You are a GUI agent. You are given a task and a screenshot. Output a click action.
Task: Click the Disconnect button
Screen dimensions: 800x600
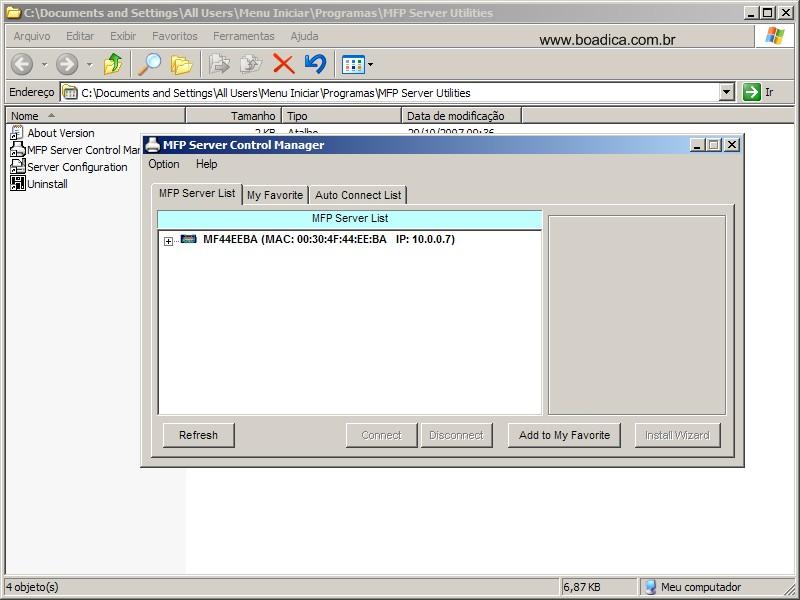click(x=456, y=435)
